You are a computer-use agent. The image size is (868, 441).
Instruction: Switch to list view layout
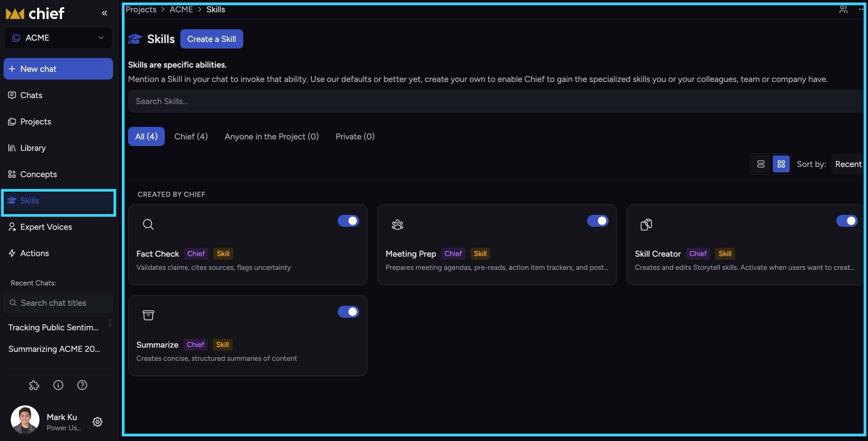click(x=761, y=164)
